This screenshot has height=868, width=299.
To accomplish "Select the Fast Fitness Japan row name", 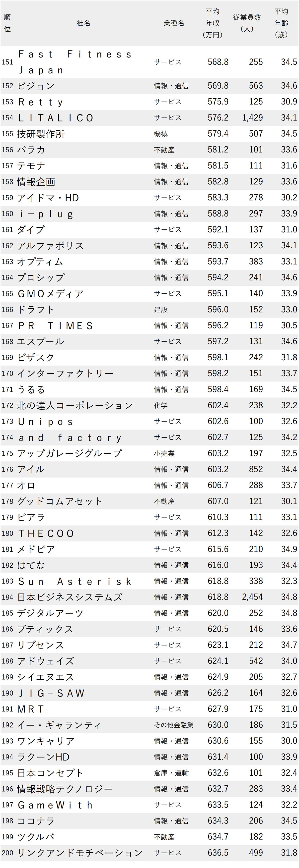I will [x=75, y=62].
